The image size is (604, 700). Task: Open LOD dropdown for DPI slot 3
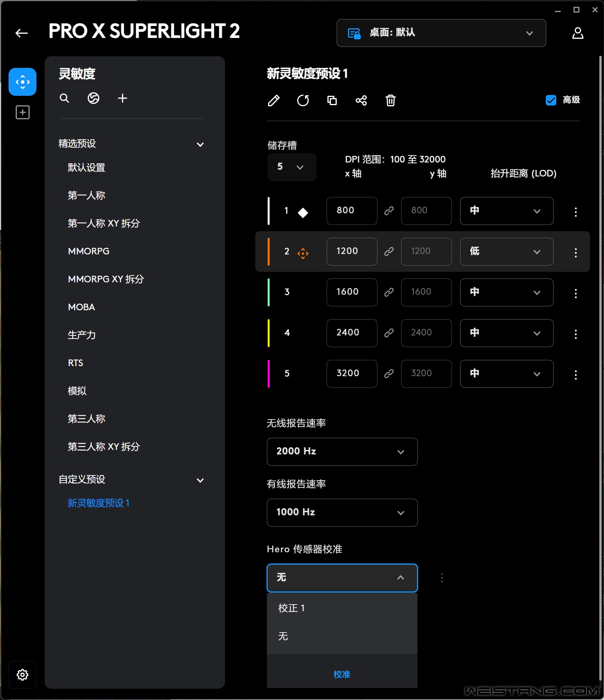coord(507,292)
